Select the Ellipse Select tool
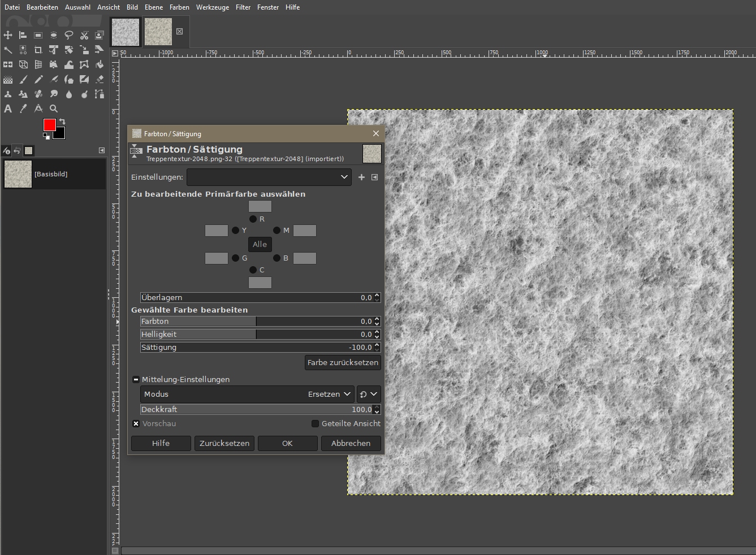The height and width of the screenshot is (555, 756). pos(54,35)
